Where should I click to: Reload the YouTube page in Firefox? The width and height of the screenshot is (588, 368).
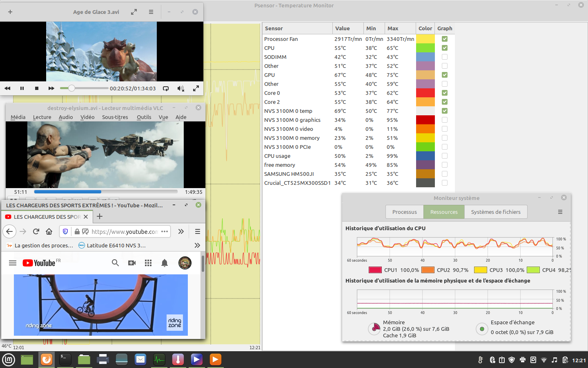click(36, 231)
